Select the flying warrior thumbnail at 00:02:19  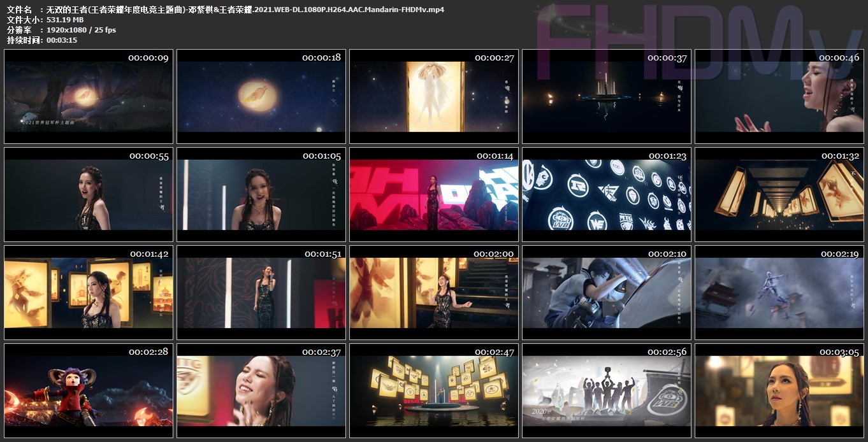pos(779,293)
